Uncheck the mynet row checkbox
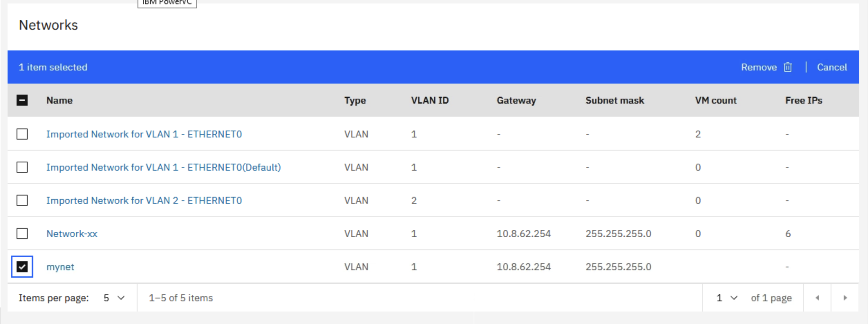 tap(22, 267)
